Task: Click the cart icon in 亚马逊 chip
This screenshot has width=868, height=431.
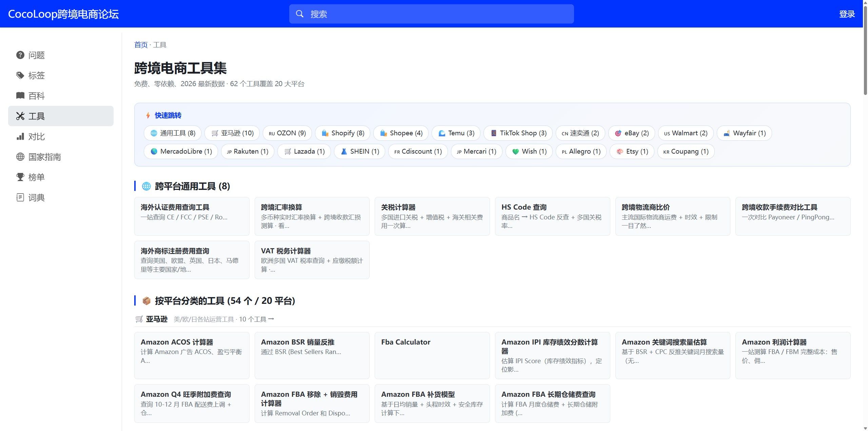Action: pos(215,133)
